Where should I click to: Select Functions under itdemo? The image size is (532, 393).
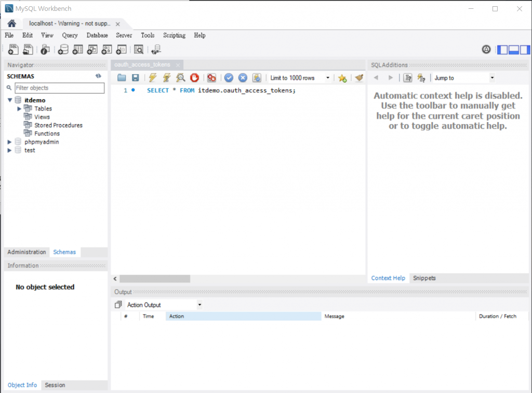(x=47, y=134)
